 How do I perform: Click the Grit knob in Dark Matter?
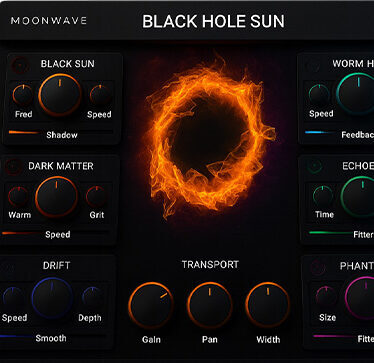tap(96, 197)
